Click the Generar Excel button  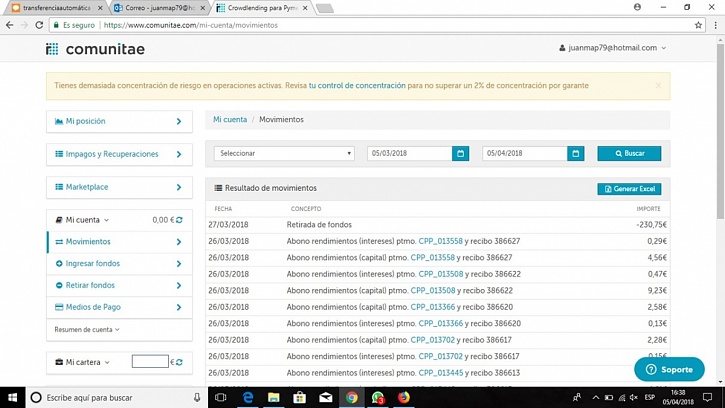629,189
